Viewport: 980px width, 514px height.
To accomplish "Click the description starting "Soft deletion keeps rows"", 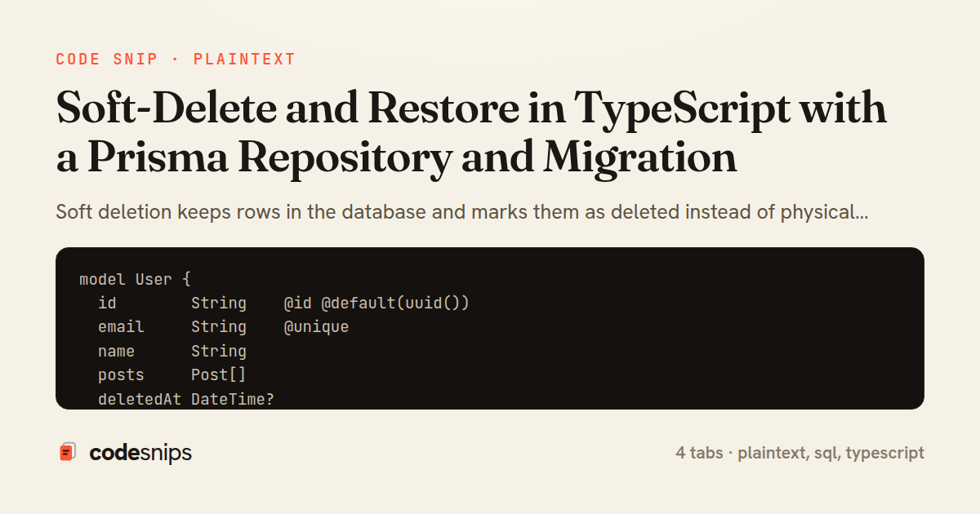I will [x=462, y=213].
